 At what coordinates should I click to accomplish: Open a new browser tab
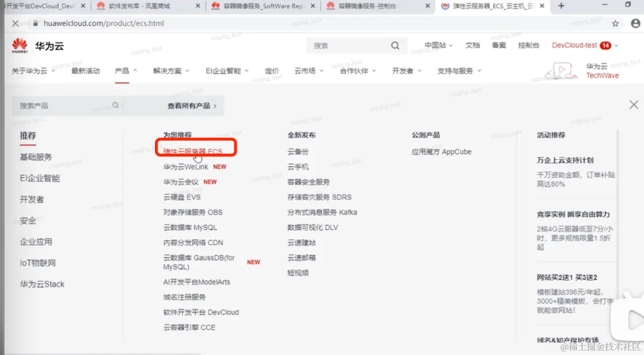coord(561,6)
